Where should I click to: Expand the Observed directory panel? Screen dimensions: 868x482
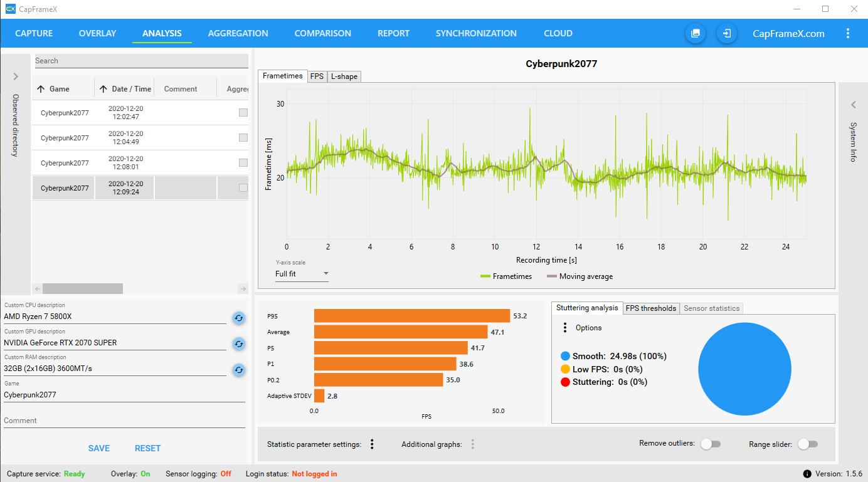[16, 76]
